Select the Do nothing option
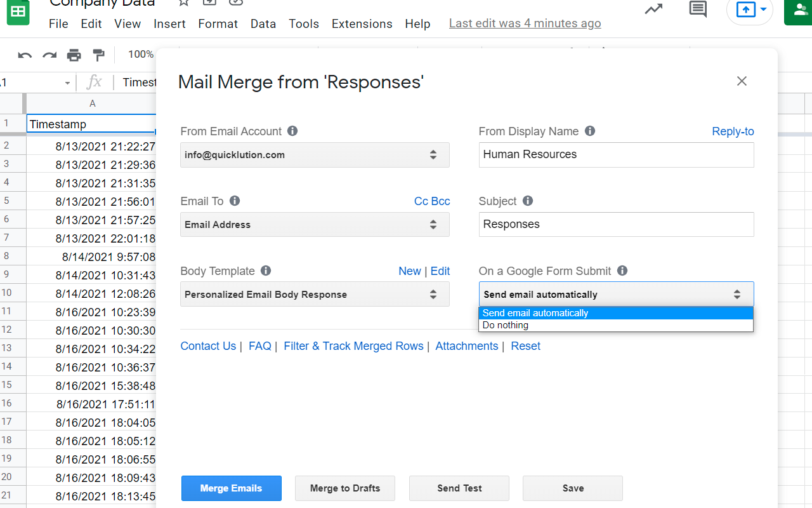 coord(507,324)
